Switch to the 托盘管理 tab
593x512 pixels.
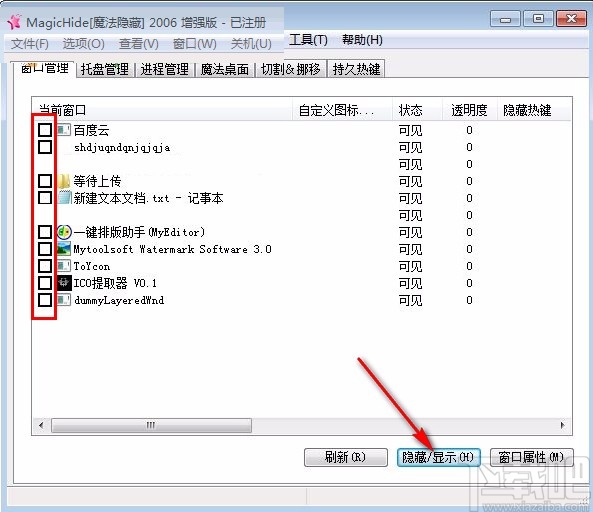click(105, 70)
